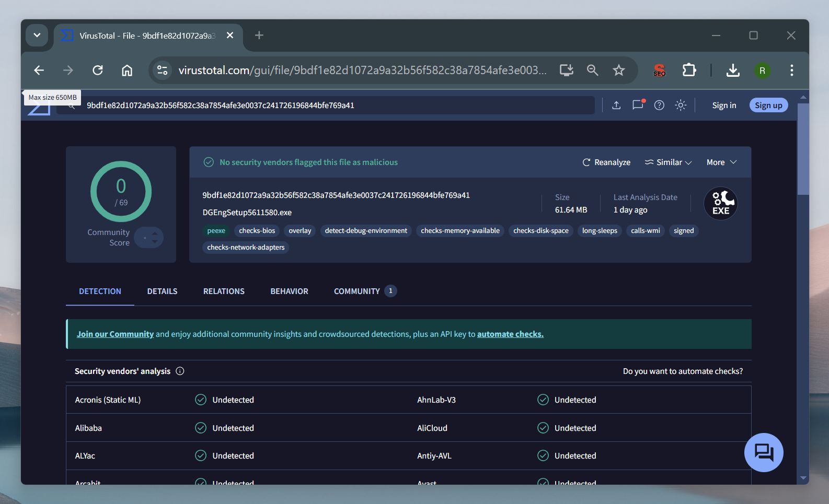Image resolution: width=829 pixels, height=504 pixels.
Task: Open the notifications speech bubble icon
Action: 638,104
